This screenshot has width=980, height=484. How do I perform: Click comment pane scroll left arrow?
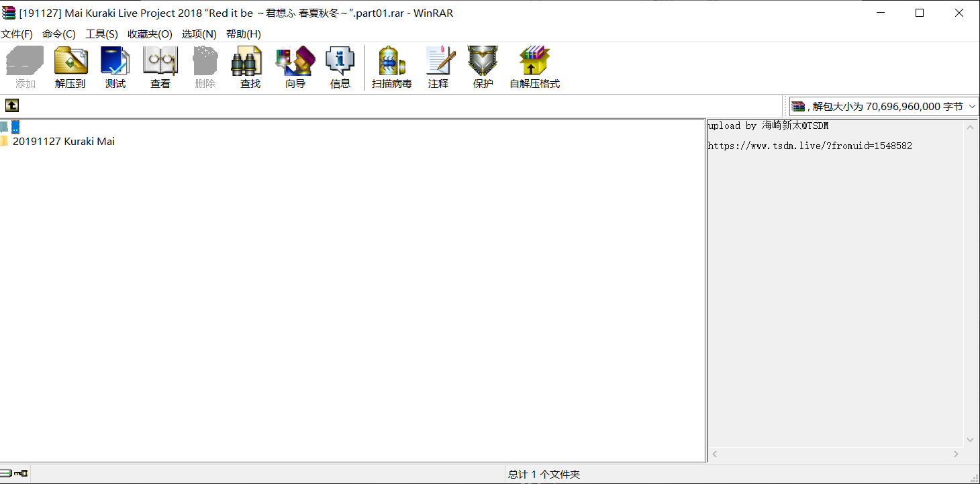click(714, 454)
